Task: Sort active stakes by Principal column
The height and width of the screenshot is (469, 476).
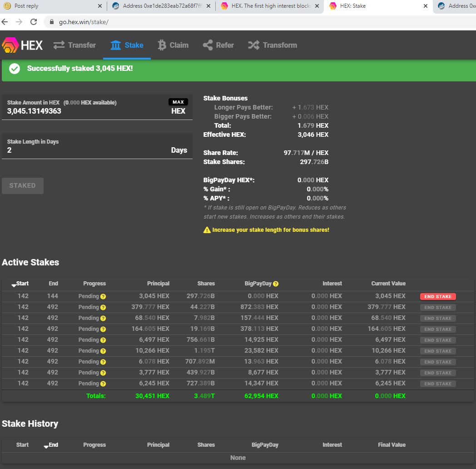Action: click(158, 284)
